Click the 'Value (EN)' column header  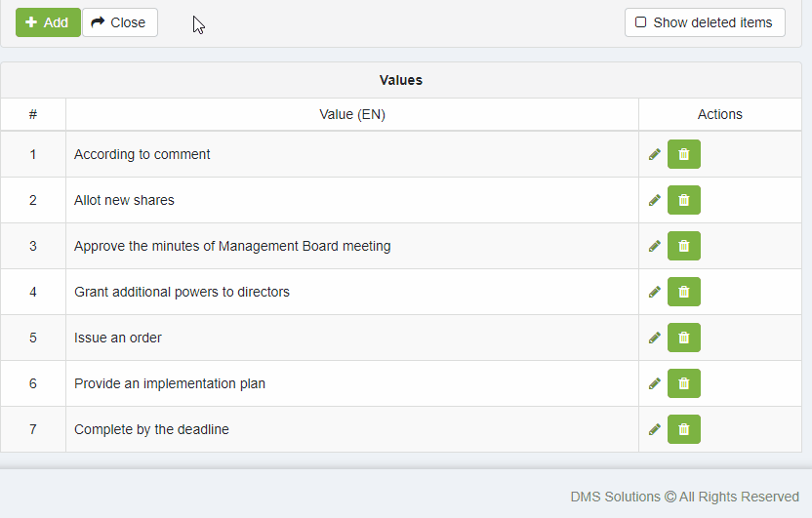[x=351, y=114]
